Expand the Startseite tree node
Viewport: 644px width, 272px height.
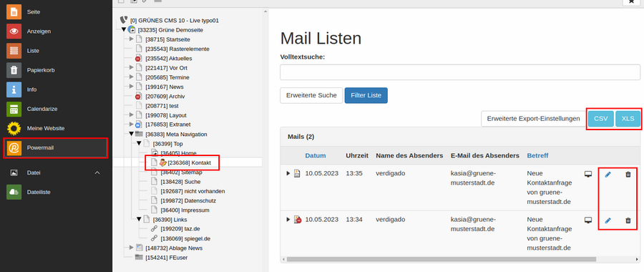click(x=132, y=39)
